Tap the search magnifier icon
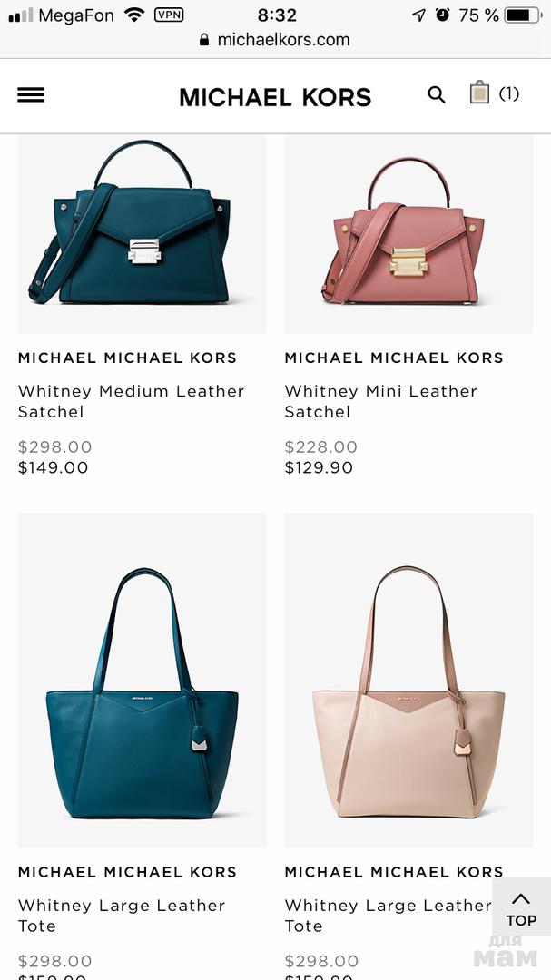The image size is (551, 980). pos(437,95)
